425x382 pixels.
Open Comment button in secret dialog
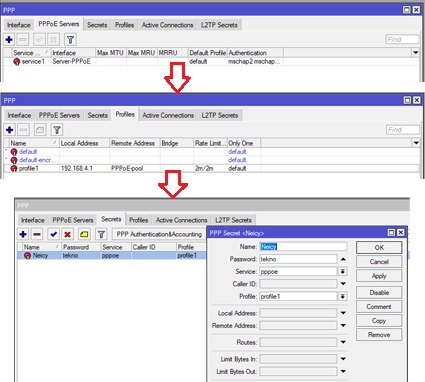(x=379, y=307)
